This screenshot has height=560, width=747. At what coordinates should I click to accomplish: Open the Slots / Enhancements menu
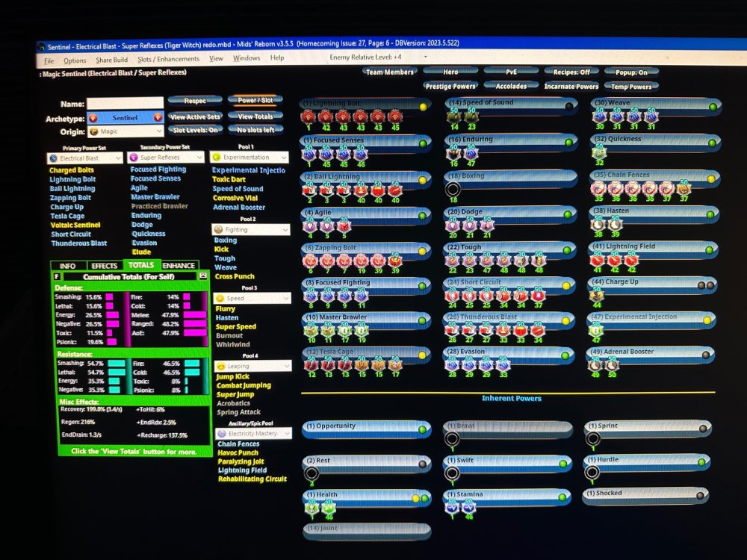click(168, 59)
